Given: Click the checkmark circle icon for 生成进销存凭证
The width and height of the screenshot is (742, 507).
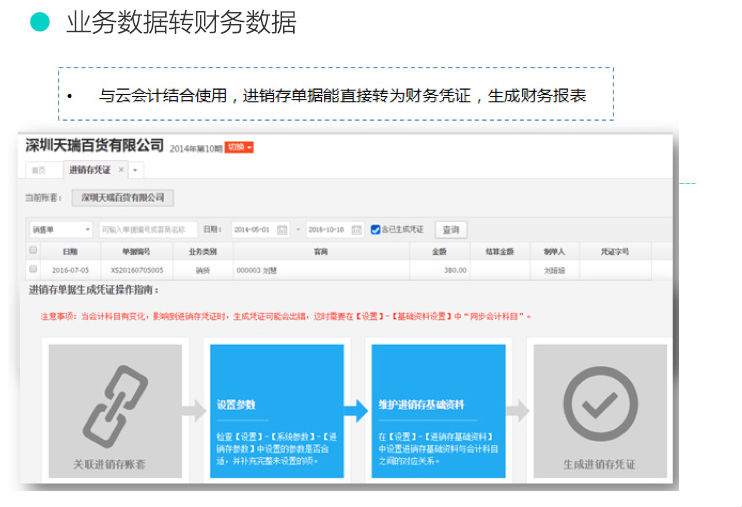Looking at the screenshot, I should pos(599,404).
